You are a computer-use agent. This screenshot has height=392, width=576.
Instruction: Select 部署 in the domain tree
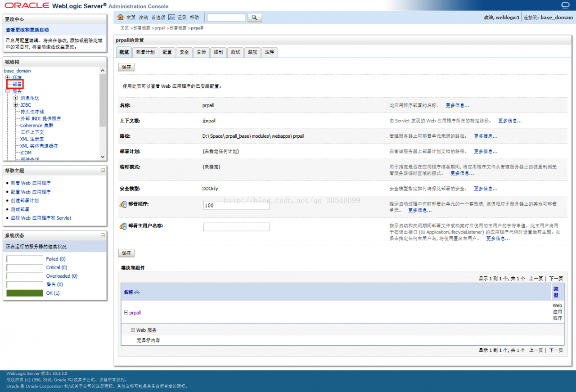pyautogui.click(x=17, y=84)
